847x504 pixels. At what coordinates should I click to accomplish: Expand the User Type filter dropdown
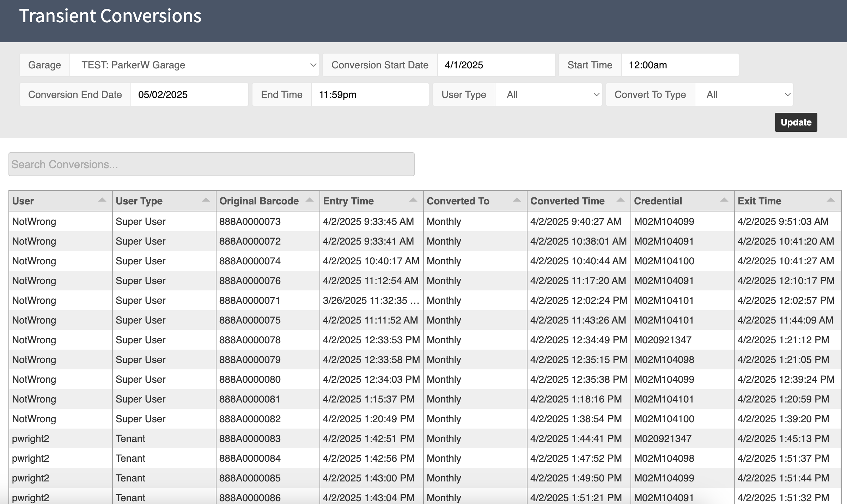tap(548, 94)
